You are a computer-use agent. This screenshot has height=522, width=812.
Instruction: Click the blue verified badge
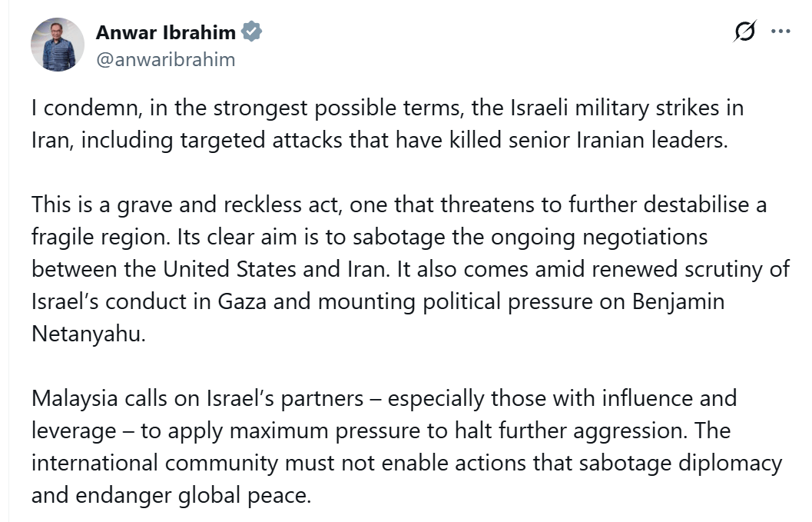click(x=251, y=32)
